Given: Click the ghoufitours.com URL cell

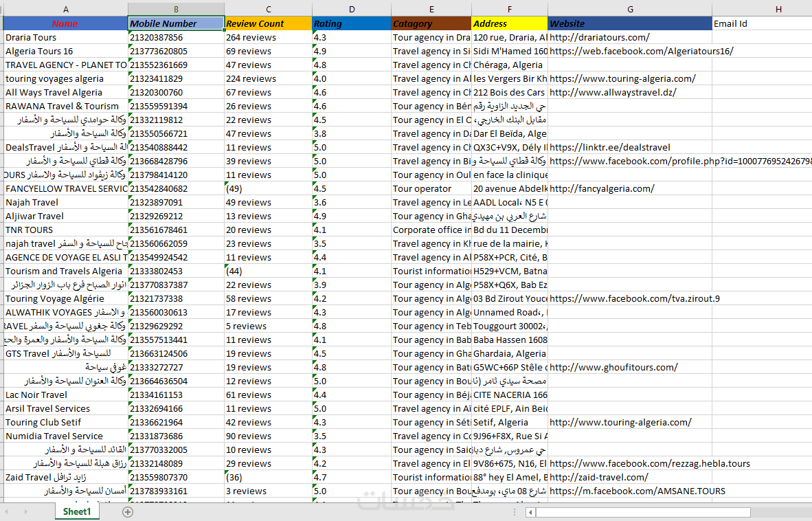Looking at the screenshot, I should coord(613,367).
